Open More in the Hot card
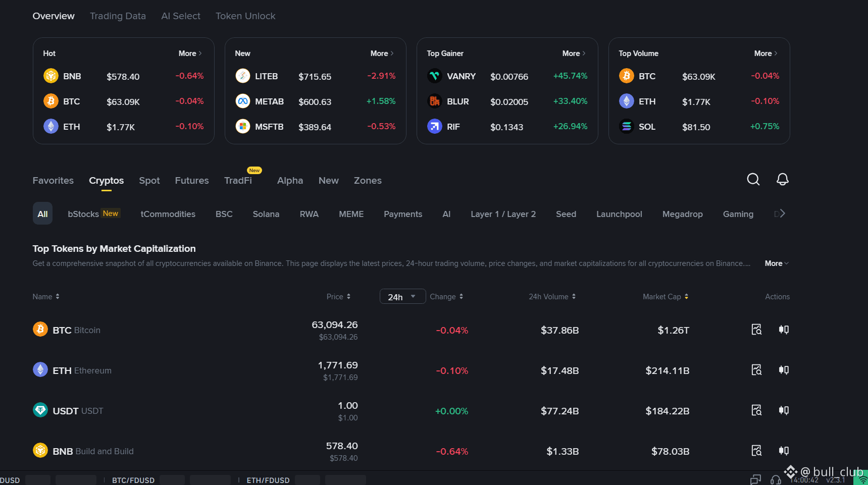Viewport: 868px width, 485px height. click(x=190, y=53)
